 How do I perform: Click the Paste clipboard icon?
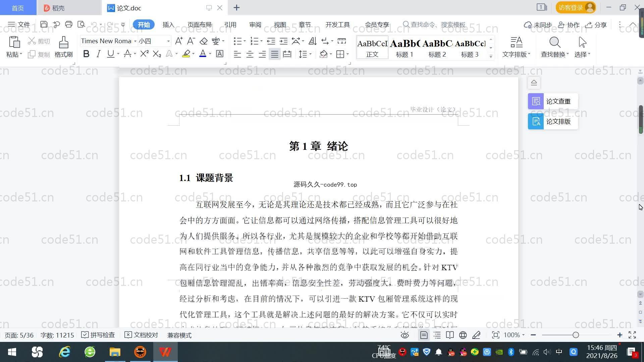[14, 43]
